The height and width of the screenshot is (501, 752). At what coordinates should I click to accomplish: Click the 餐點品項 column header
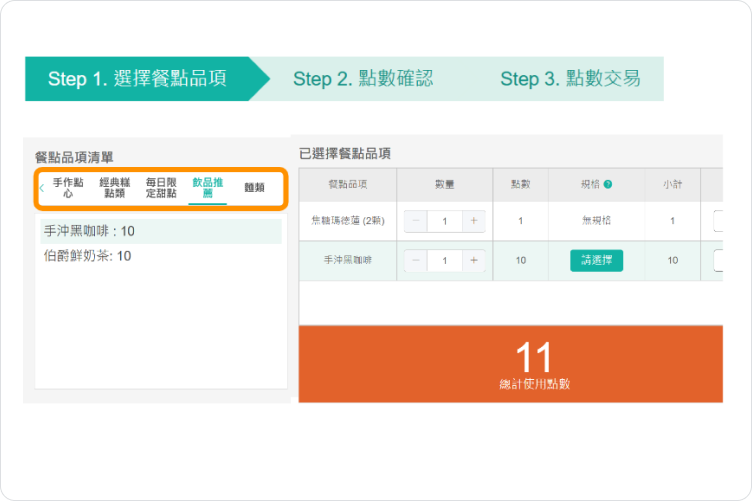point(348,185)
